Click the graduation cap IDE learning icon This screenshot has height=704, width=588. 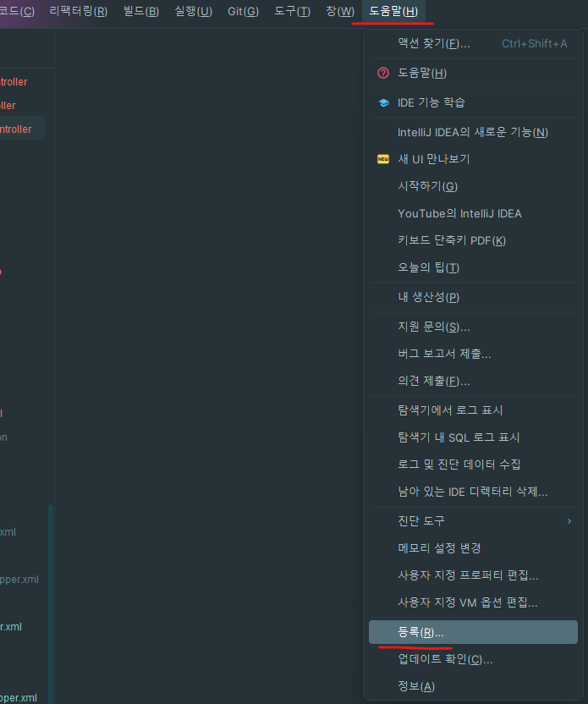(x=384, y=103)
